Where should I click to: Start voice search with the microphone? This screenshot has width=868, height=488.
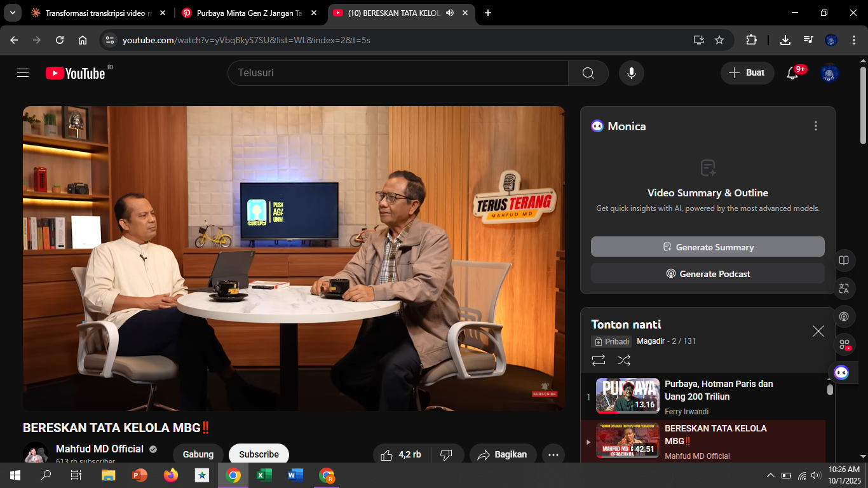632,73
